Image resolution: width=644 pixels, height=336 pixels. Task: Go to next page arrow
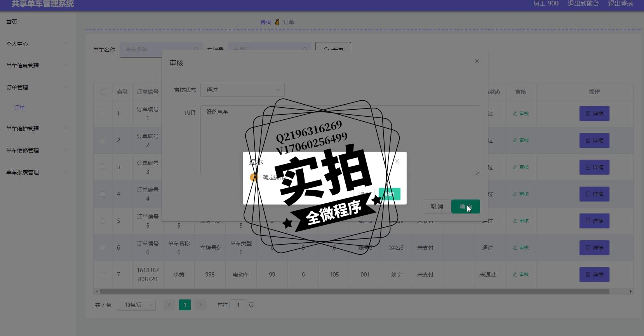pos(200,305)
